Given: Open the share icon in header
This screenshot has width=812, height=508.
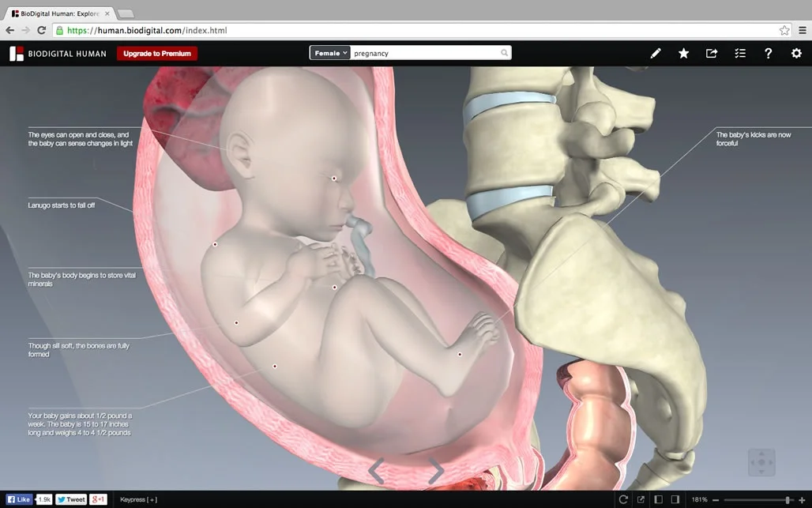Looking at the screenshot, I should 712,54.
